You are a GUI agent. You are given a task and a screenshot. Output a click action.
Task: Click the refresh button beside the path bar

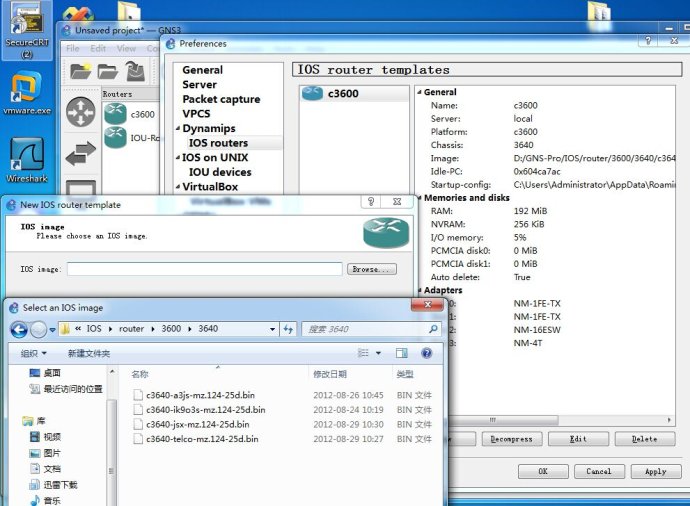coord(288,329)
